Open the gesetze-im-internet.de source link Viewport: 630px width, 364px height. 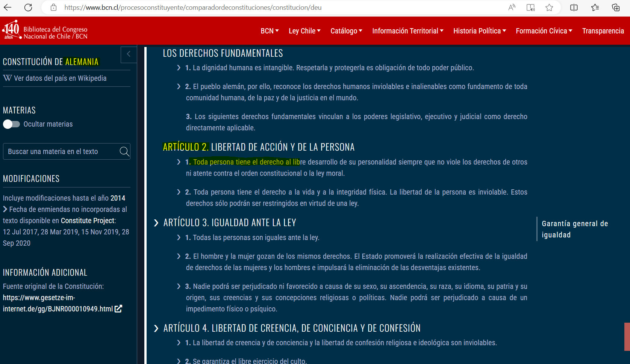coord(58,304)
